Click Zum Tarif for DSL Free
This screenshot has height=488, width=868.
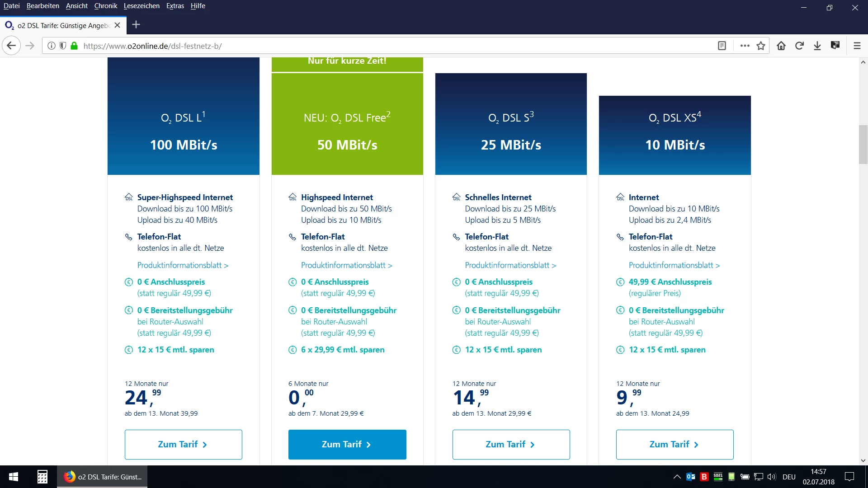click(x=347, y=445)
